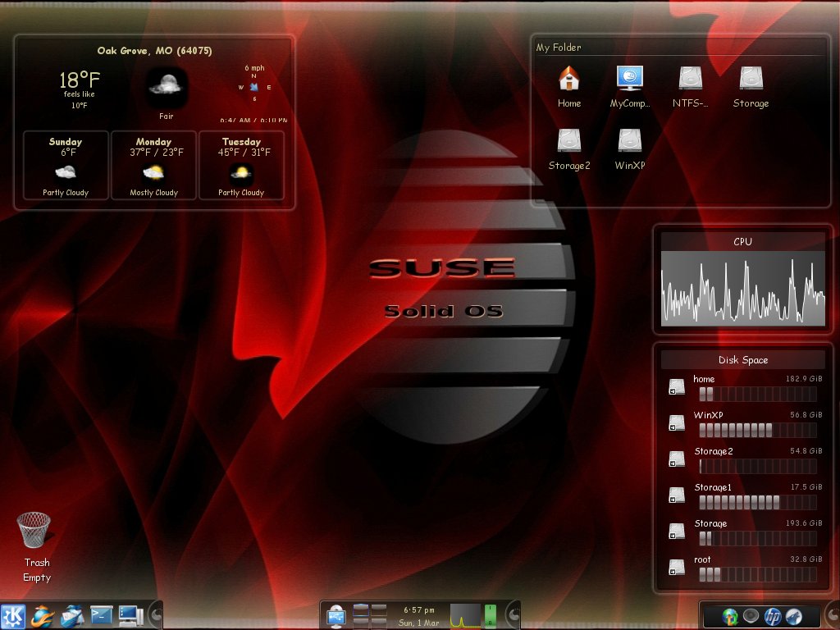Click the 193.6 GiB size value

point(804,523)
